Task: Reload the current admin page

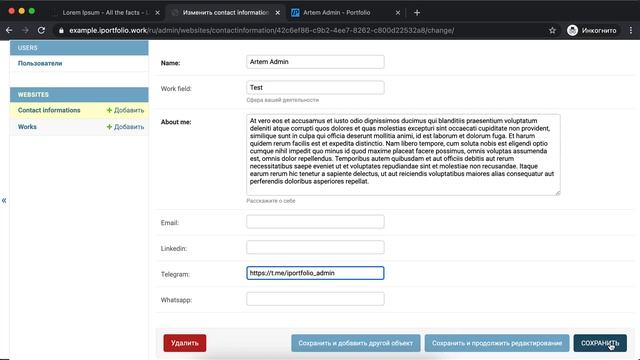Action: [x=41, y=30]
